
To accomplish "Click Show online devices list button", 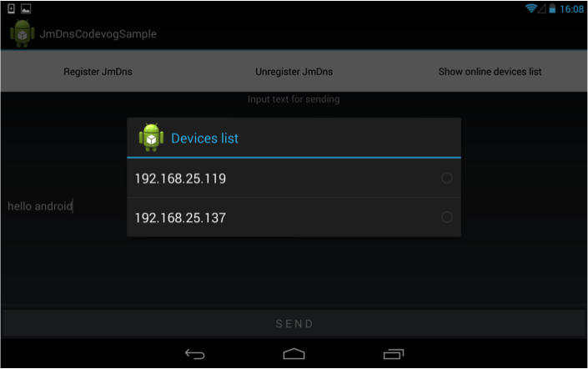I will pyautogui.click(x=490, y=71).
